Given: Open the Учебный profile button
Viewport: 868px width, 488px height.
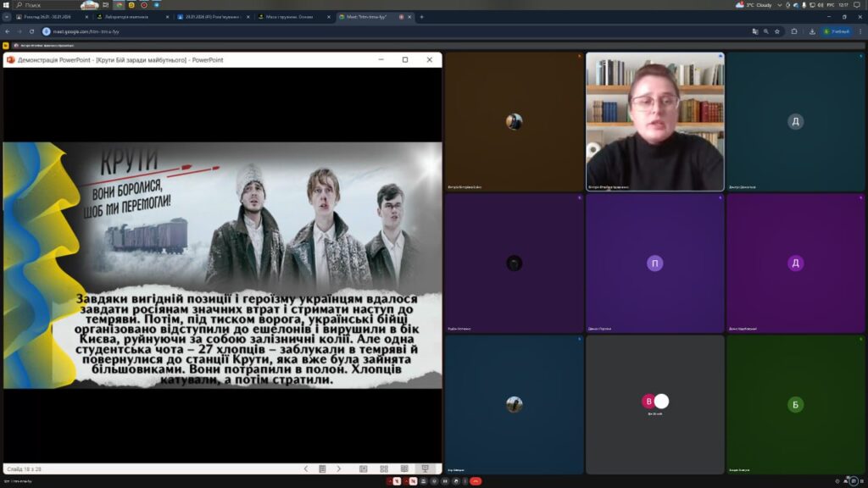Looking at the screenshot, I should pos(836,31).
